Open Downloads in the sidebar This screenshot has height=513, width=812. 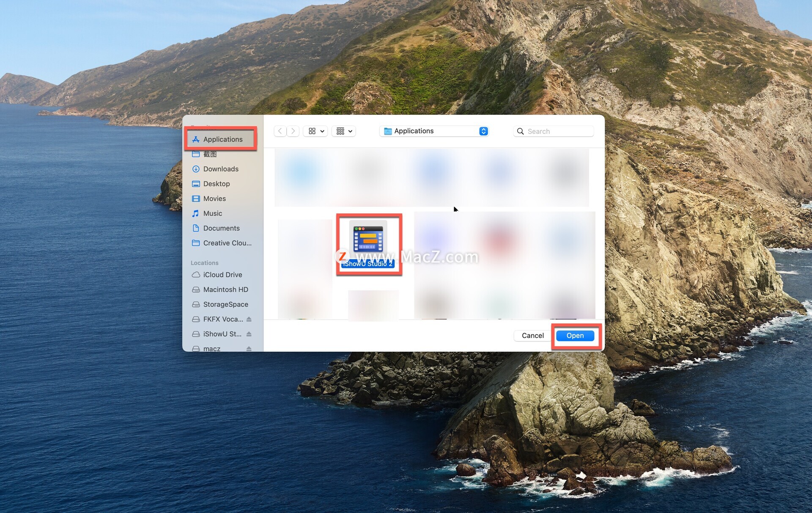coord(220,169)
